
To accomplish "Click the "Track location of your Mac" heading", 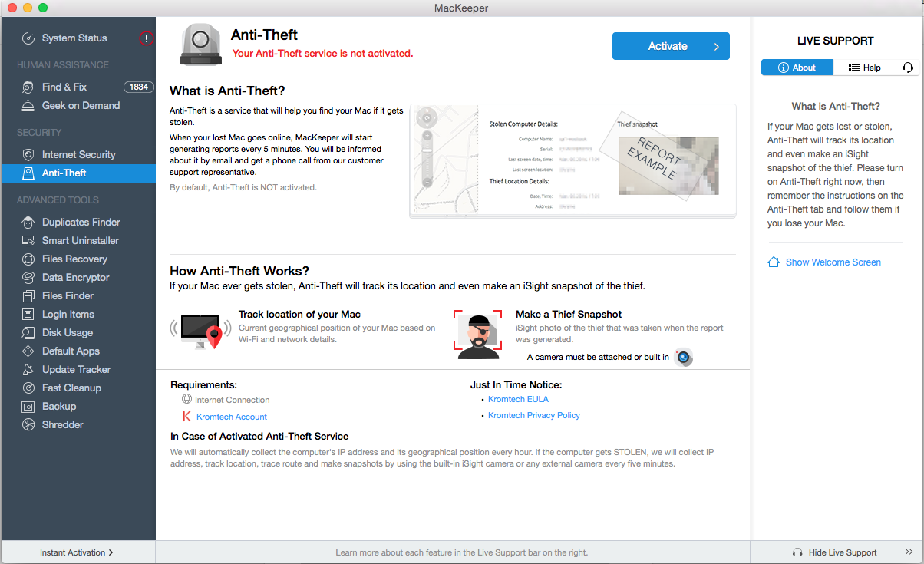I will click(299, 314).
